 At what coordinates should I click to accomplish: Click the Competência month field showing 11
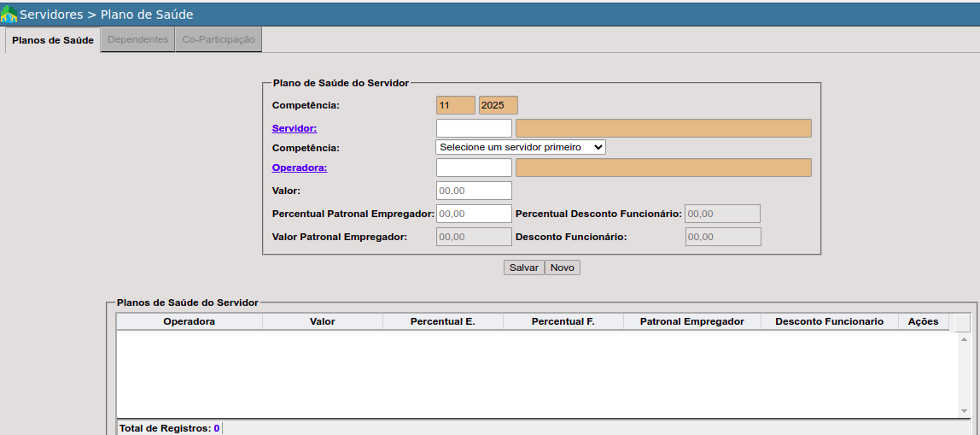pos(455,105)
